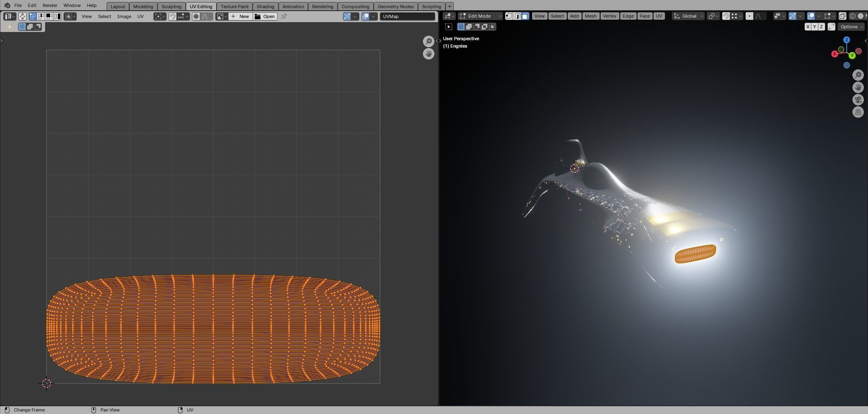
Task: Select UV vertex selection mode
Action: tap(33, 16)
